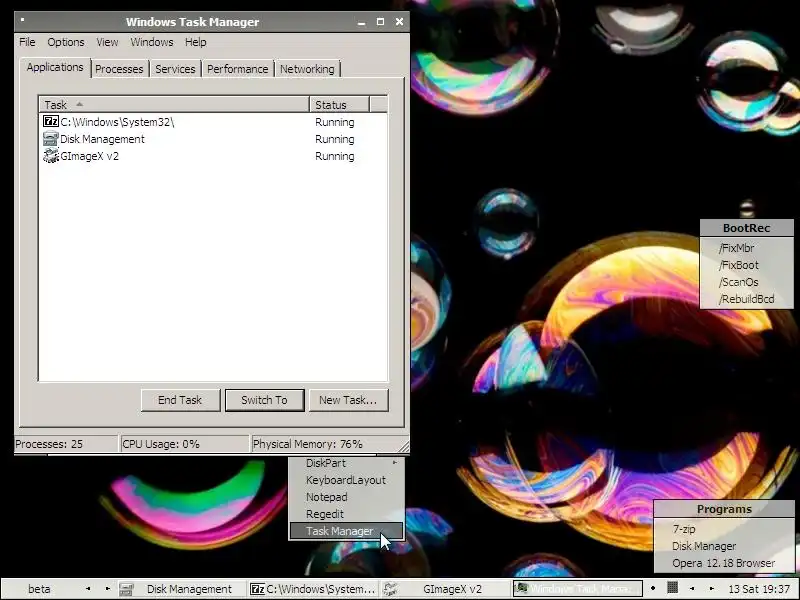This screenshot has height=600, width=800.
Task: Click the 7z icon in the taskbar
Action: coord(258,589)
